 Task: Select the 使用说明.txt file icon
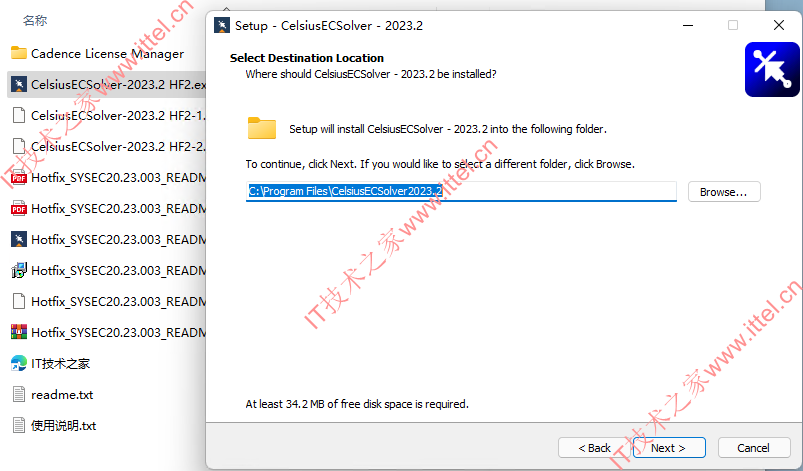point(19,425)
